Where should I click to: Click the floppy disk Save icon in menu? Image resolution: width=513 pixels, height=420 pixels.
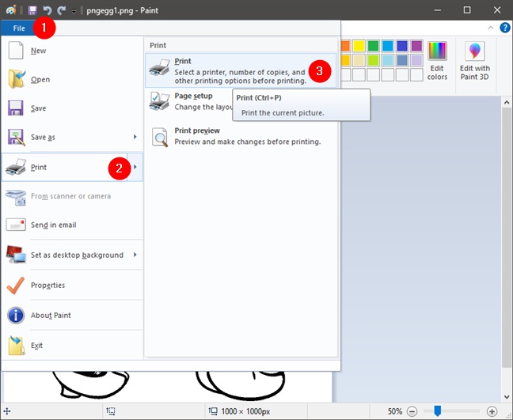point(16,108)
